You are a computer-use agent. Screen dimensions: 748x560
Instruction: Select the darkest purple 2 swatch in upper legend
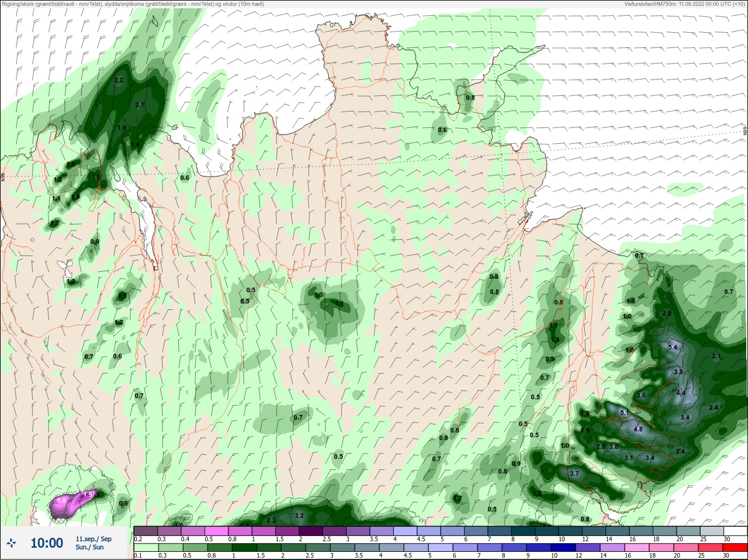(x=311, y=530)
